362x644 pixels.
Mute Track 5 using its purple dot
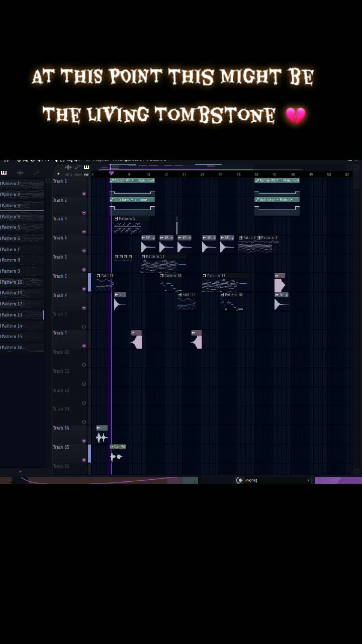(84, 270)
